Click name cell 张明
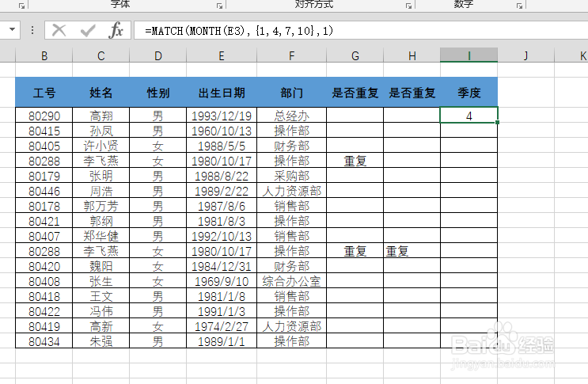Viewport: 588px width, 384px height. click(x=101, y=176)
